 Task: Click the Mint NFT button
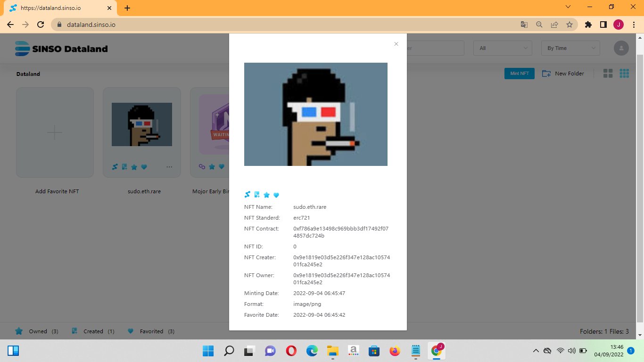pos(520,74)
